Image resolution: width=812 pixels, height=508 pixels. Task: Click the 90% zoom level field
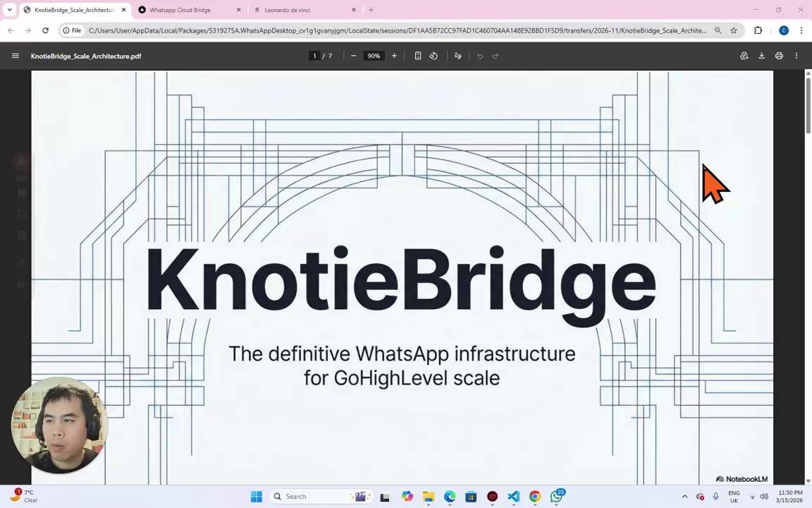coord(374,56)
